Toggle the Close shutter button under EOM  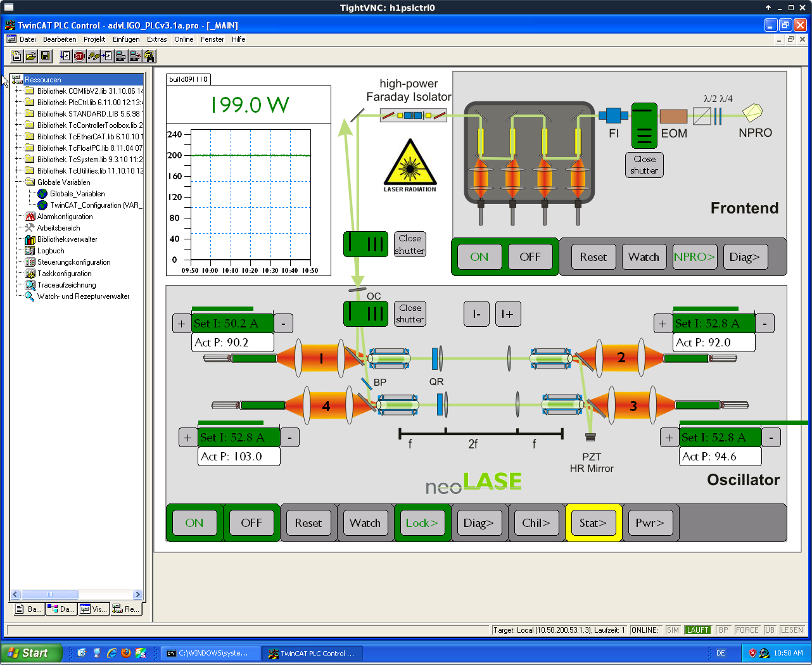click(644, 165)
